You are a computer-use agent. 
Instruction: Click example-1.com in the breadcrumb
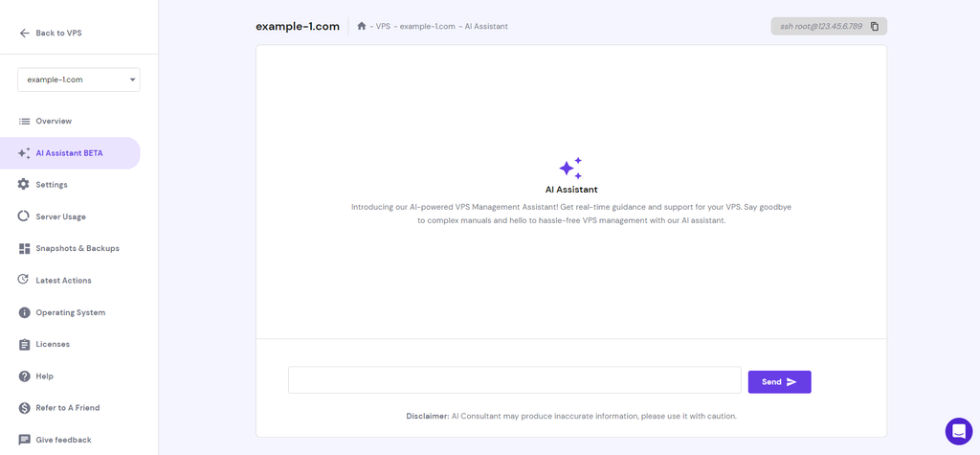427,26
